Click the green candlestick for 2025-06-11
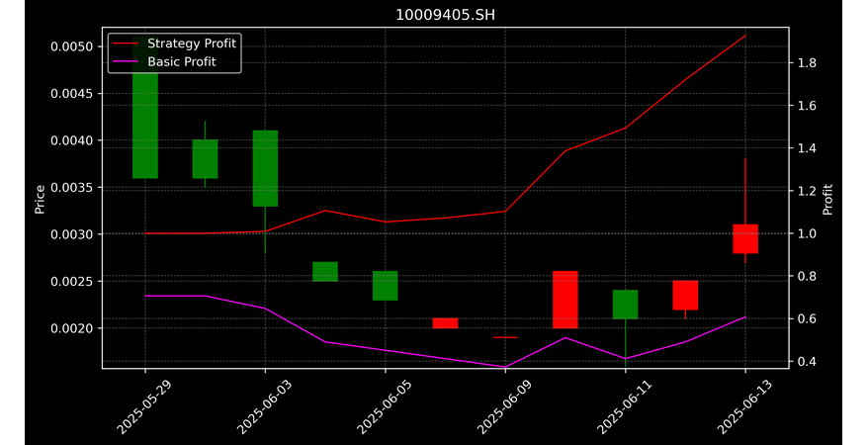The width and height of the screenshot is (868, 445). [x=625, y=305]
